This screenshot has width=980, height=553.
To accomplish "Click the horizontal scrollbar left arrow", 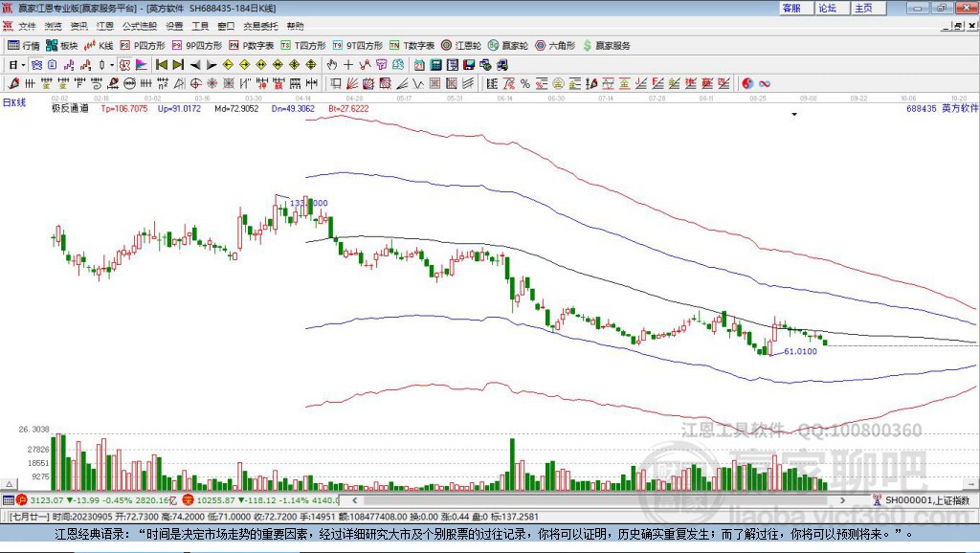I will click(355, 500).
